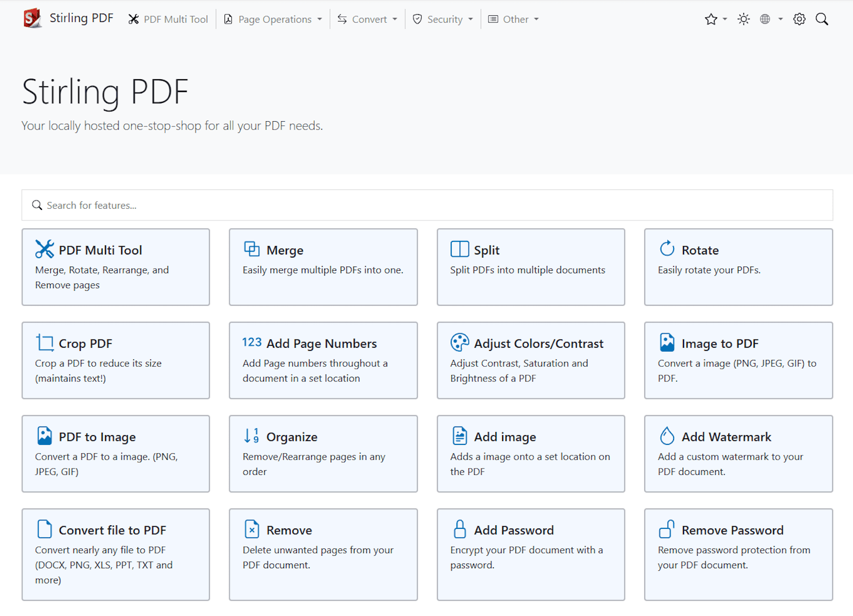
Task: Click the PDF Multi Tool card scissors icon
Action: (x=45, y=249)
